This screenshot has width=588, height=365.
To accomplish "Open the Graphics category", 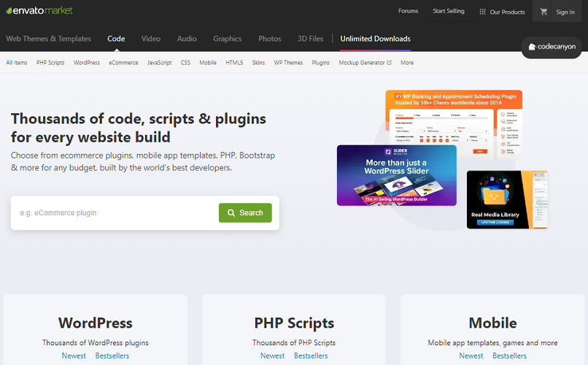I will [x=228, y=39].
